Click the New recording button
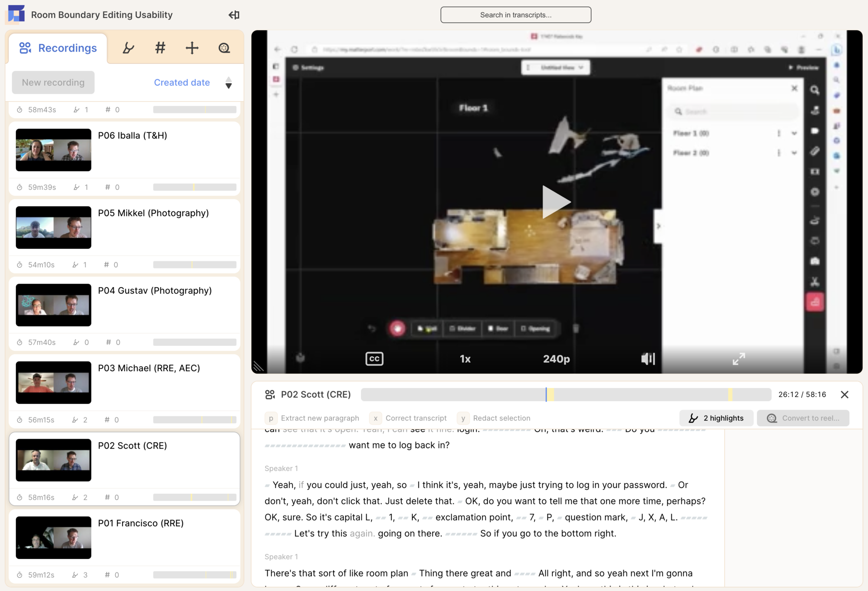This screenshot has height=591, width=868. [x=53, y=83]
